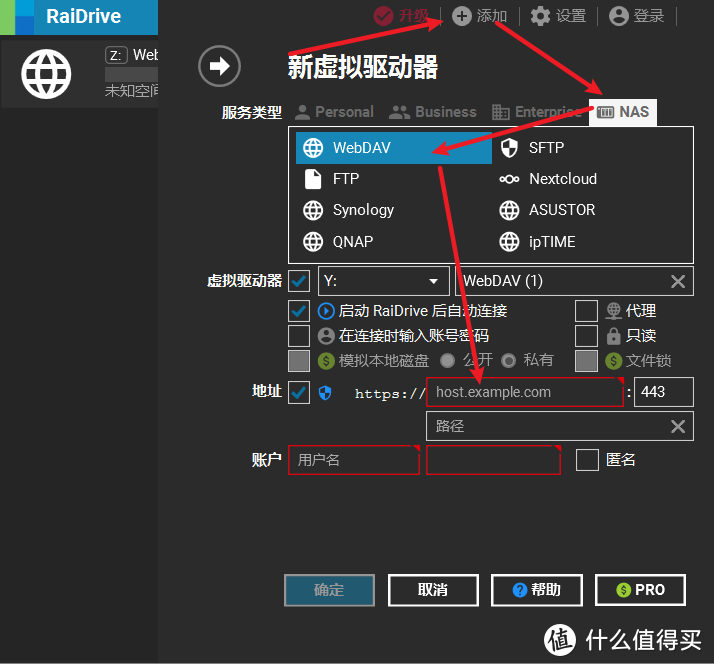This screenshot has width=714, height=667.
Task: Click the 确定 confirm button
Action: pos(329,590)
